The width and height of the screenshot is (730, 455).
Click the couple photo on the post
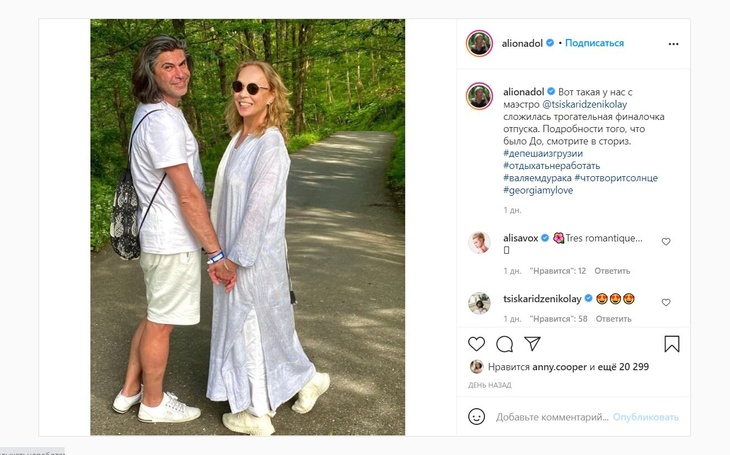point(247,227)
